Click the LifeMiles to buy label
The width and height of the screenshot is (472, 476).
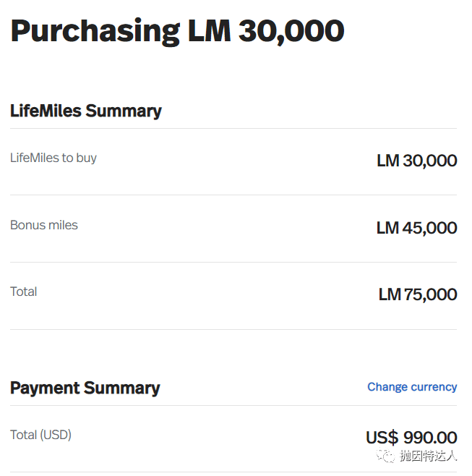53,158
